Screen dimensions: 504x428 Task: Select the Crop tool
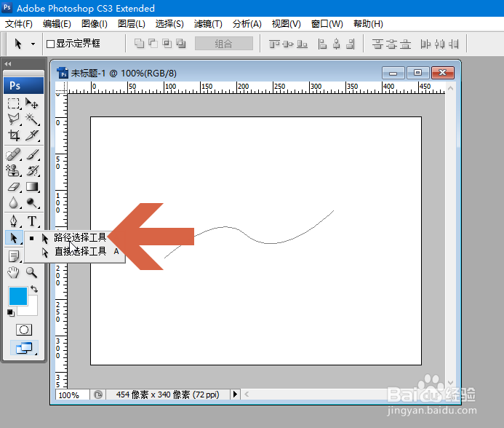[14, 135]
